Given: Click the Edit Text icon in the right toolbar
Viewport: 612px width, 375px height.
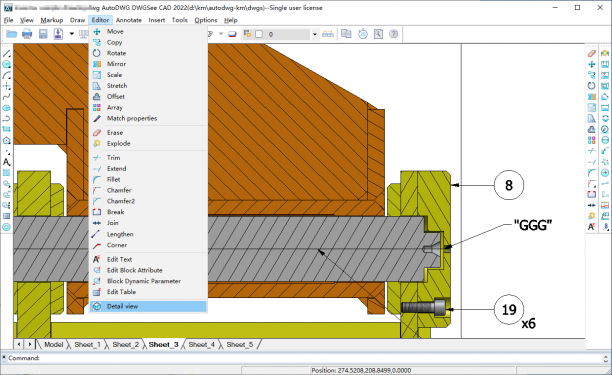Looking at the screenshot, I should [x=592, y=227].
